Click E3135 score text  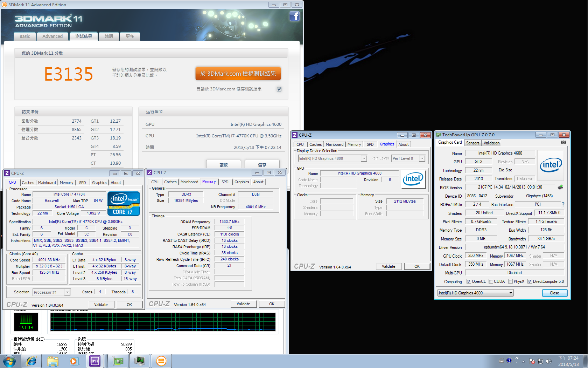coord(69,74)
